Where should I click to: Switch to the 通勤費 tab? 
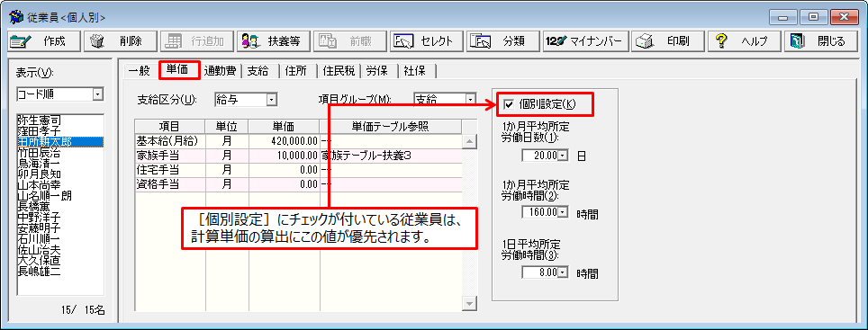click(220, 70)
